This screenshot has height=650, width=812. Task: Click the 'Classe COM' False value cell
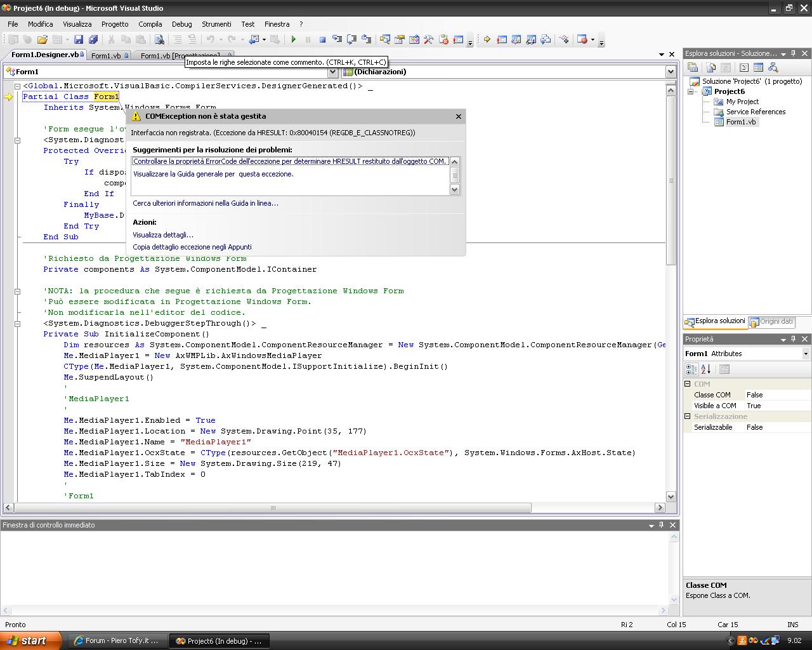tap(778, 395)
